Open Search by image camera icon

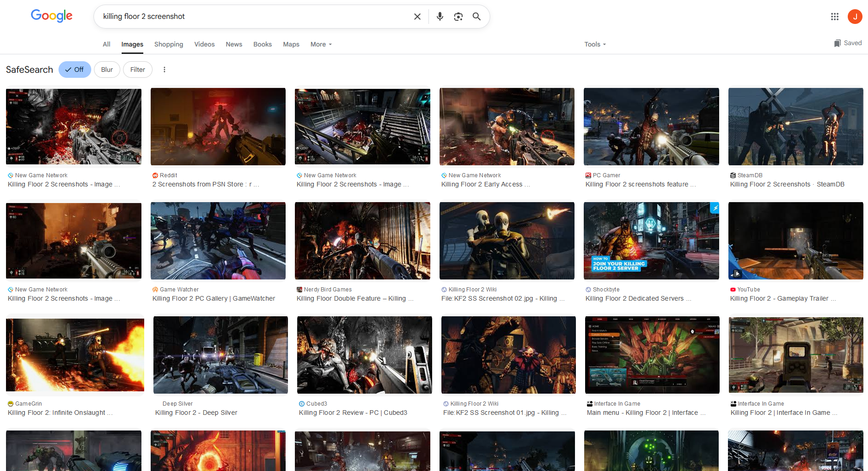(x=458, y=17)
